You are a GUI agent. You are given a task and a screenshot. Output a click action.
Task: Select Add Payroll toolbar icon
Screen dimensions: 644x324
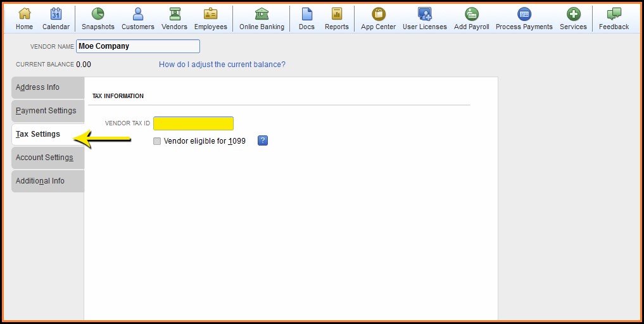pos(471,15)
